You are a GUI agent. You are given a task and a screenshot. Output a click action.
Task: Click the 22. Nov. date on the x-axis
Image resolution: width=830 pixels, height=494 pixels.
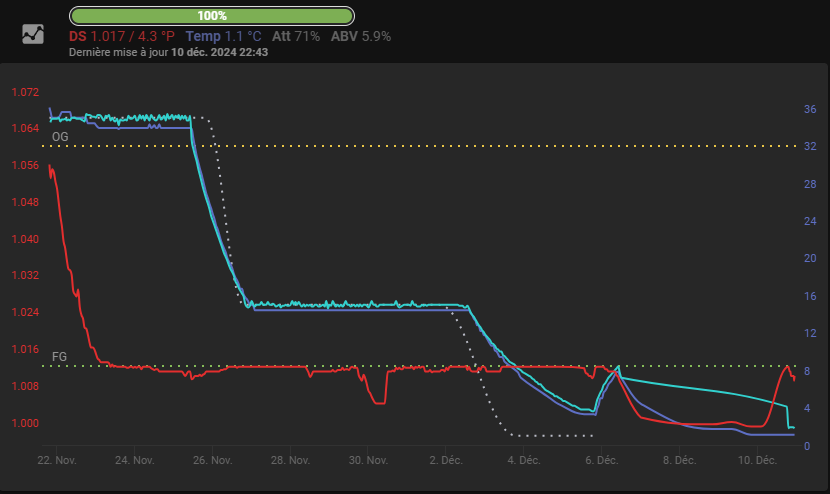pos(57,461)
